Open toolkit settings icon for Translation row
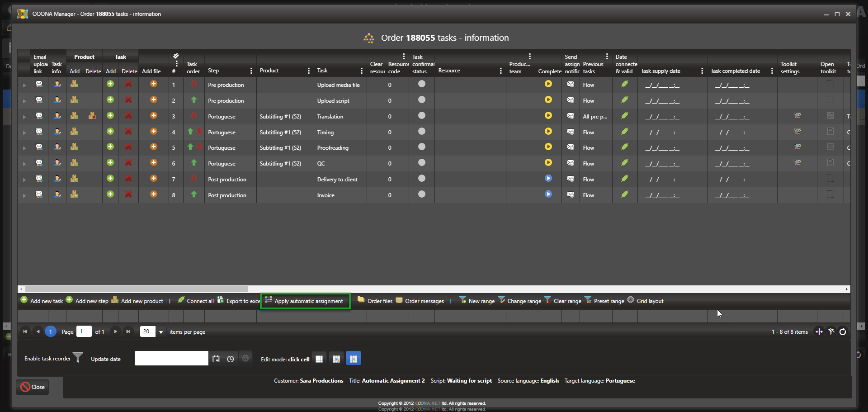This screenshot has height=412, width=868. pyautogui.click(x=797, y=116)
